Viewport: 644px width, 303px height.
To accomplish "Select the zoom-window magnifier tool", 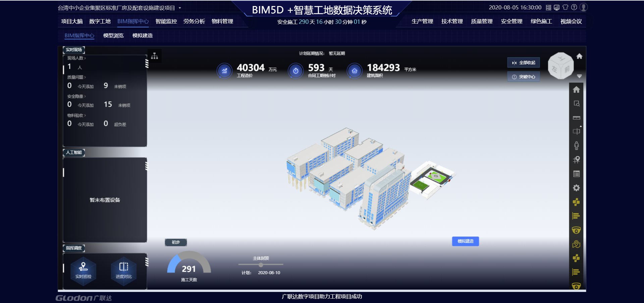I will click(576, 104).
